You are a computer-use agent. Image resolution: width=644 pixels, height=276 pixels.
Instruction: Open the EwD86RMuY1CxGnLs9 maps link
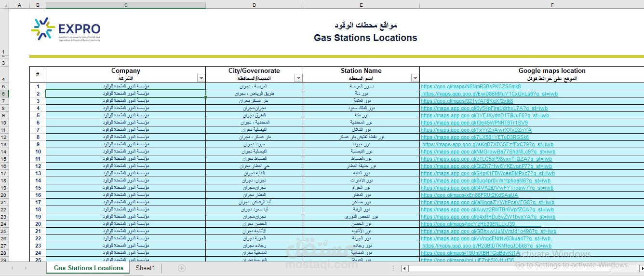point(489,94)
